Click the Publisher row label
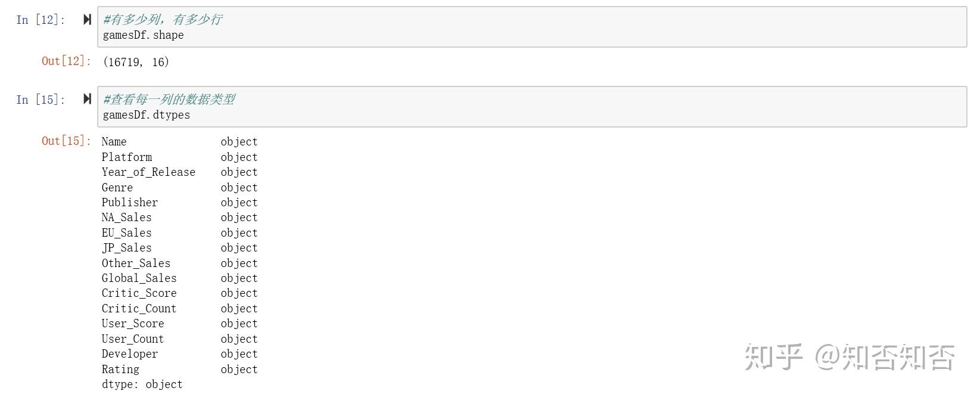The width and height of the screenshot is (980, 397). click(129, 203)
